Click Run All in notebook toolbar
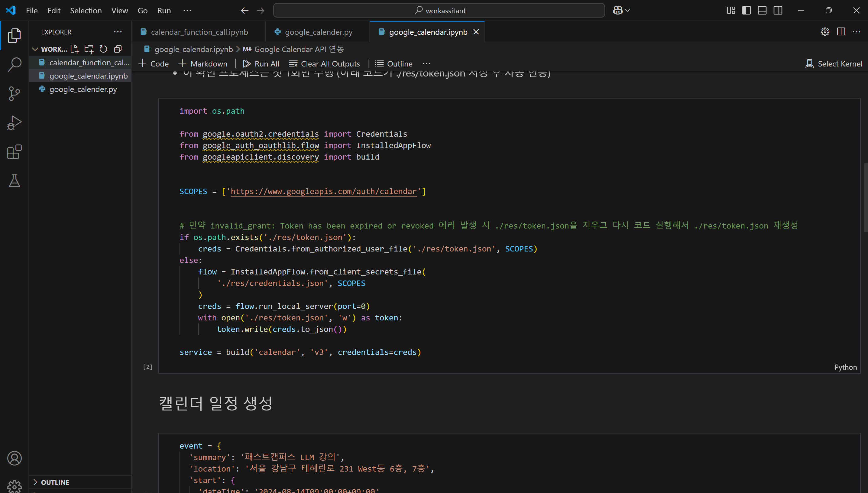This screenshot has width=868, height=493. coord(261,64)
